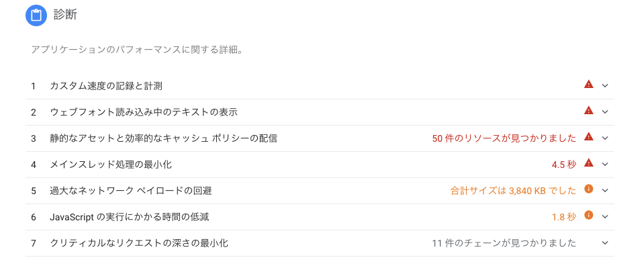644x264 pixels.
Task: Expand メインスレッド処理の最小化 chevron
Action: point(604,165)
